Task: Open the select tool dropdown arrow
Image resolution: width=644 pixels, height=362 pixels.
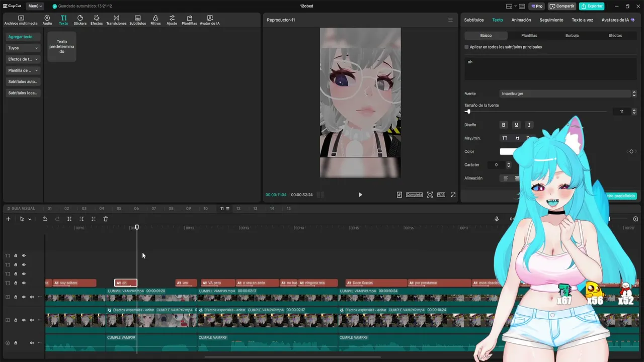Action: click(x=30, y=219)
